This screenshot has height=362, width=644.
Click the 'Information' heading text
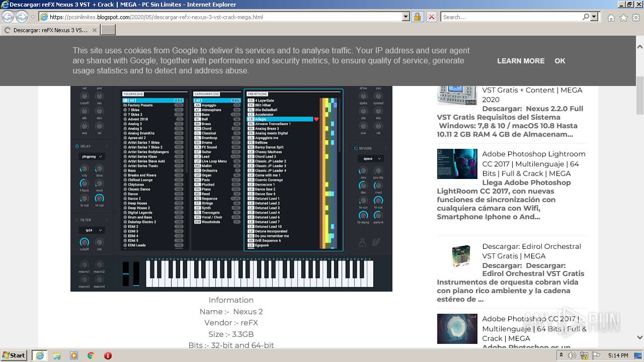click(231, 300)
